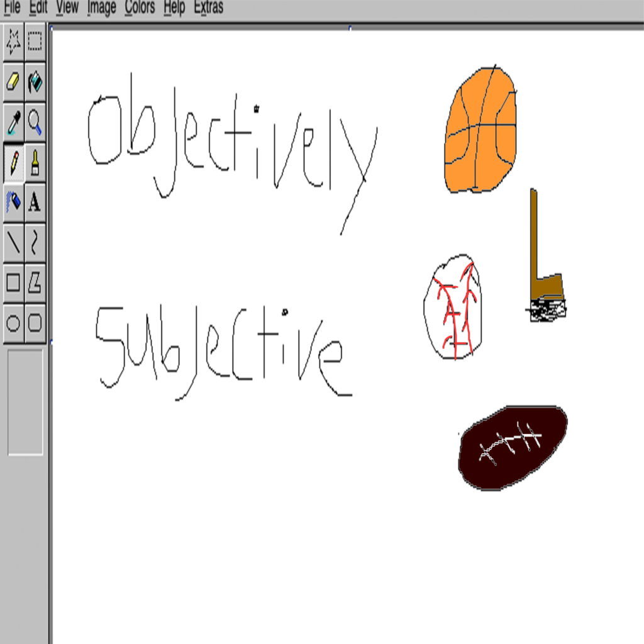Click the orange basketball drawing
The height and width of the screenshot is (644, 644).
click(x=480, y=129)
